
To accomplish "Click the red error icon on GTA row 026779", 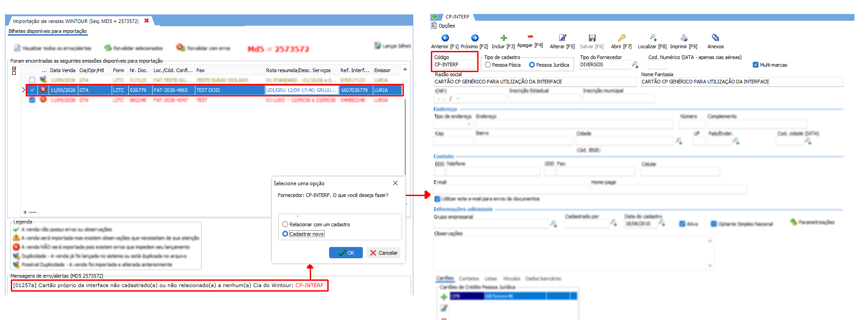I will coord(43,90).
